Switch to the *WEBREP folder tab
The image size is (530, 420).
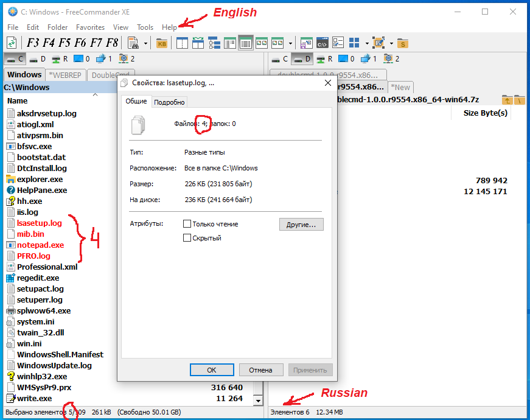[x=65, y=75]
